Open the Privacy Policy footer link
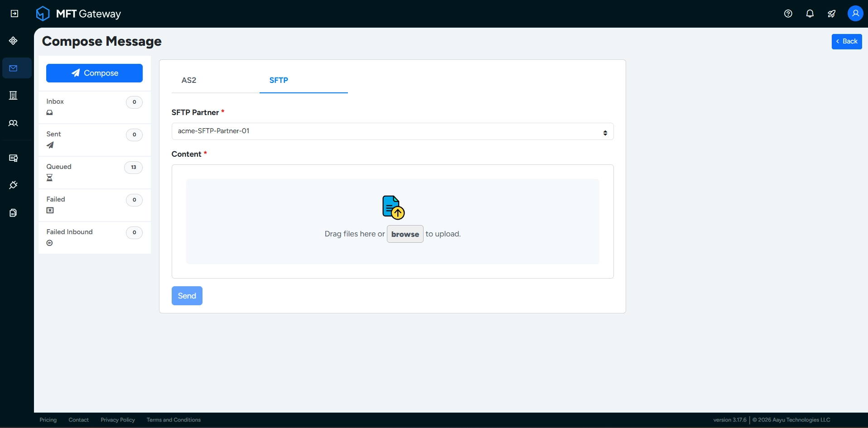This screenshot has width=868, height=428. [x=118, y=420]
